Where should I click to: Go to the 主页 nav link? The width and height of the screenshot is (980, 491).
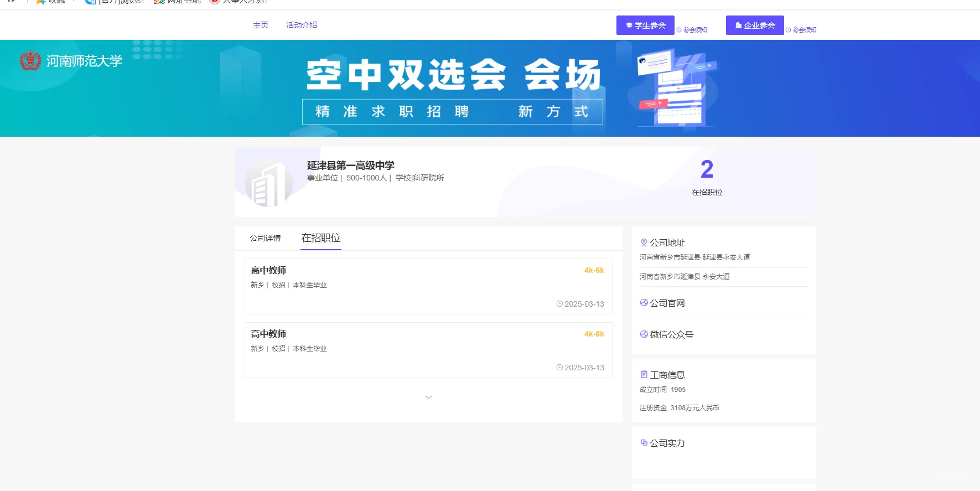[x=260, y=25]
